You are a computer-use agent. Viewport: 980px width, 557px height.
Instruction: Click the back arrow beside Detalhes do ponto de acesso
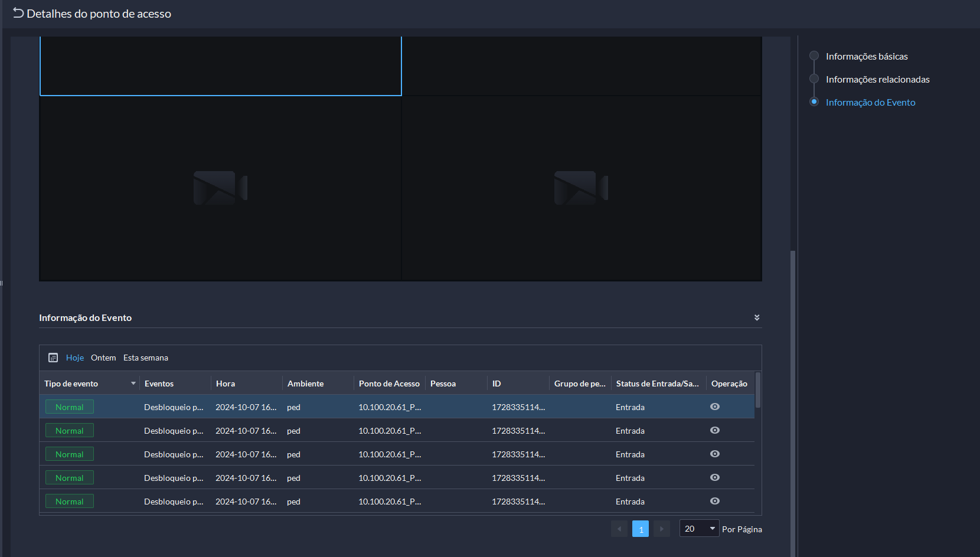pyautogui.click(x=18, y=13)
